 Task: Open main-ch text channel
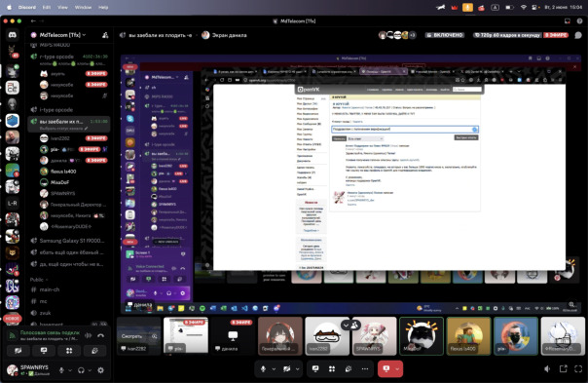coord(69,289)
